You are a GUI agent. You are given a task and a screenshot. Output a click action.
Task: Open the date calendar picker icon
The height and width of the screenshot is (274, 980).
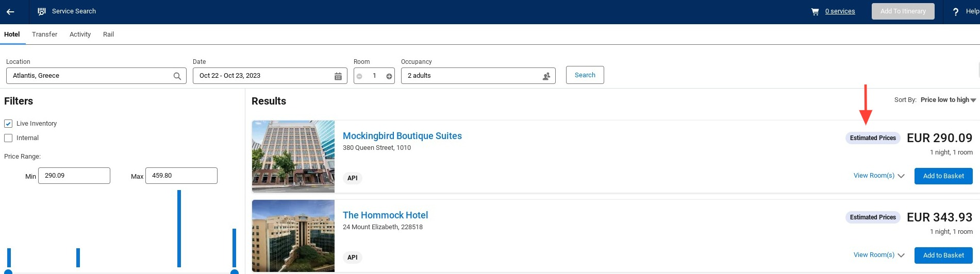coord(338,76)
